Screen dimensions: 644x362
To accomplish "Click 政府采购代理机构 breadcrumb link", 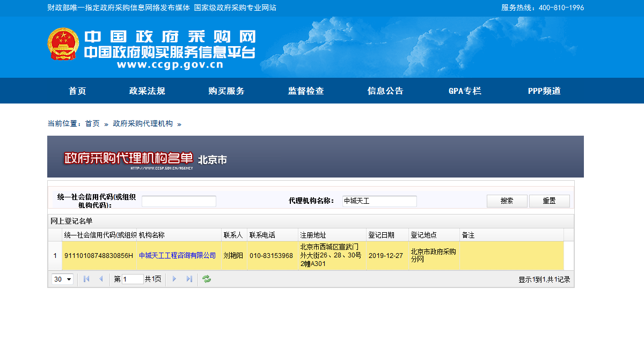I will coord(143,124).
